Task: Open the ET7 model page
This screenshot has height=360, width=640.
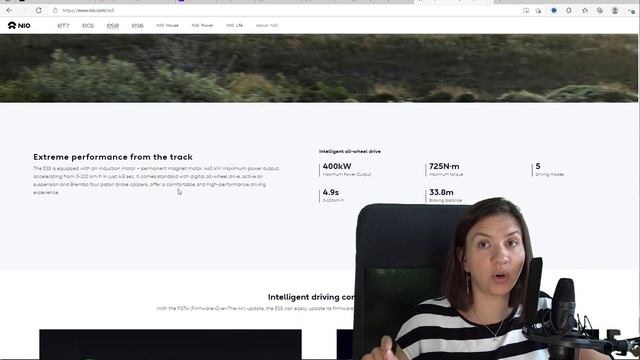Action: (x=63, y=25)
